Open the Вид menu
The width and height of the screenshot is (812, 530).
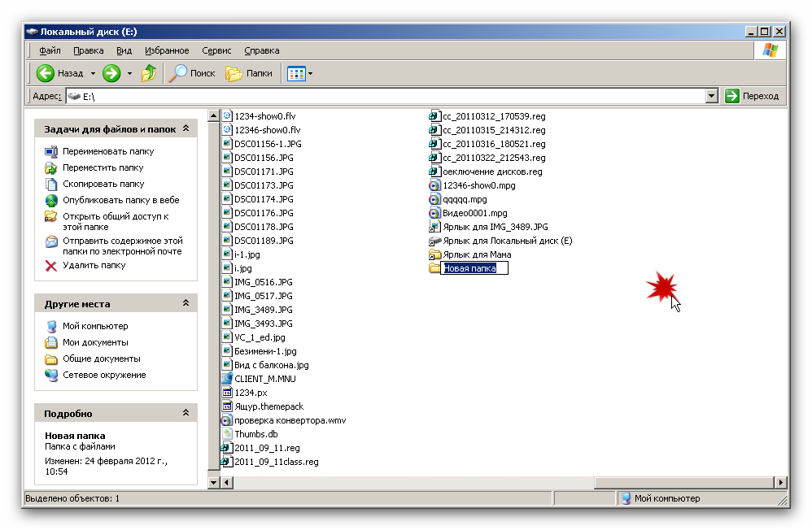tap(124, 50)
